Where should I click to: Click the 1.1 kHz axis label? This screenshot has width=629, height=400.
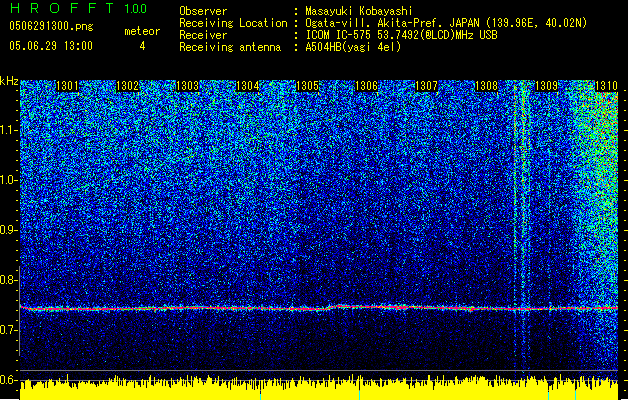click(x=9, y=130)
